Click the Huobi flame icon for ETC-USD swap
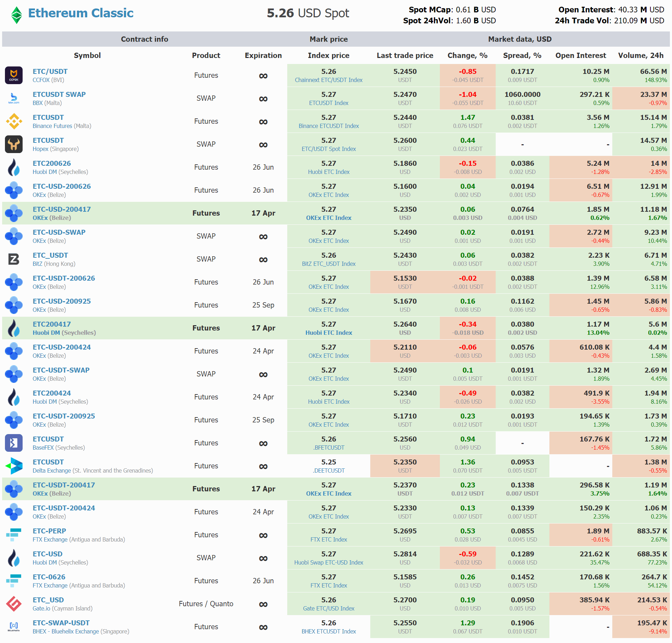The height and width of the screenshot is (643, 672). 14,558
